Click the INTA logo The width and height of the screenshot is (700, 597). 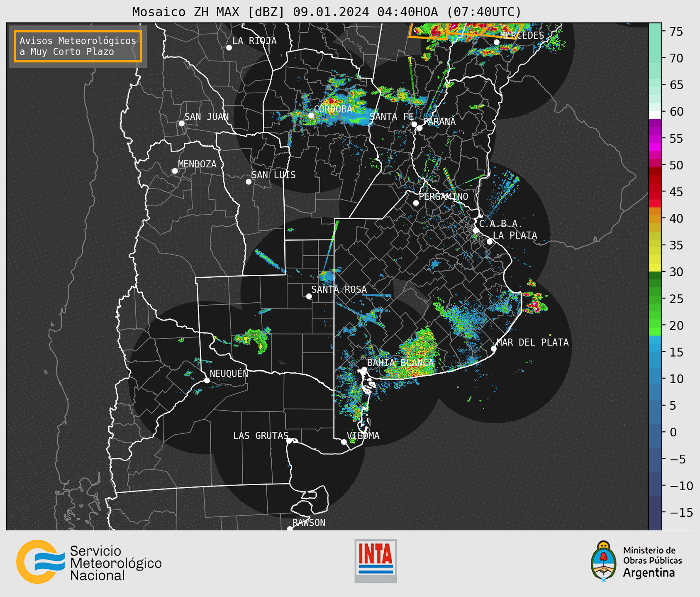point(376,561)
